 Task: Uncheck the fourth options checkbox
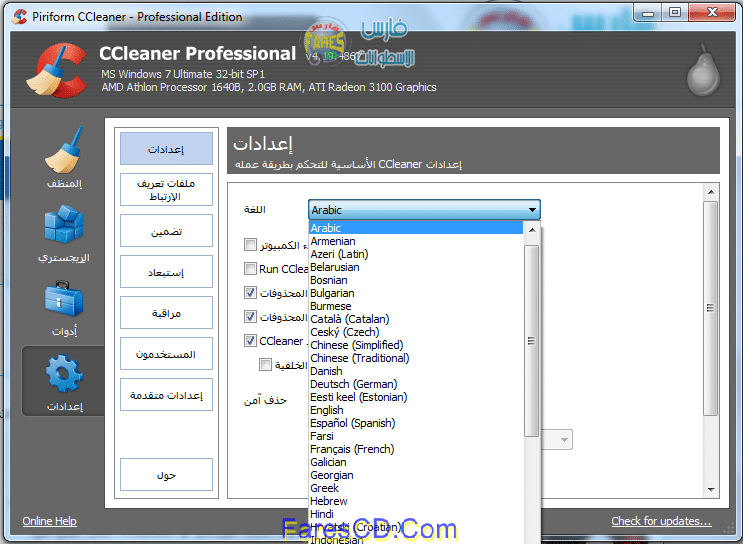click(250, 316)
